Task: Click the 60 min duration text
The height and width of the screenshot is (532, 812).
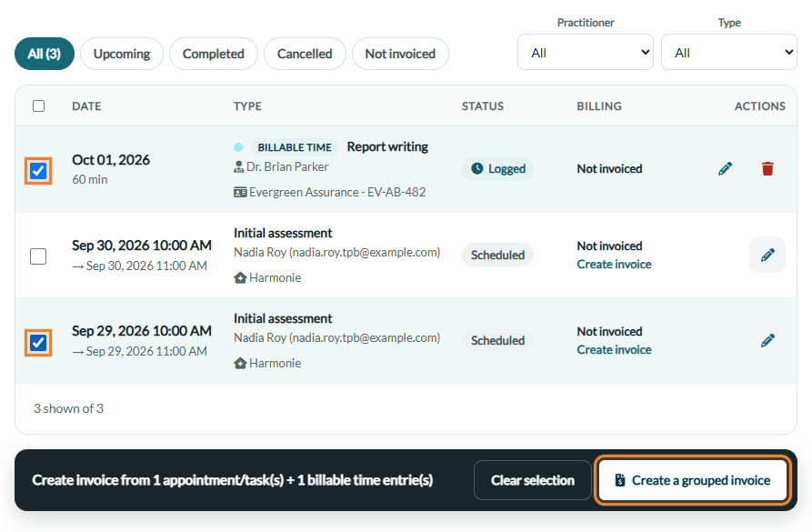Action: pyautogui.click(x=90, y=179)
